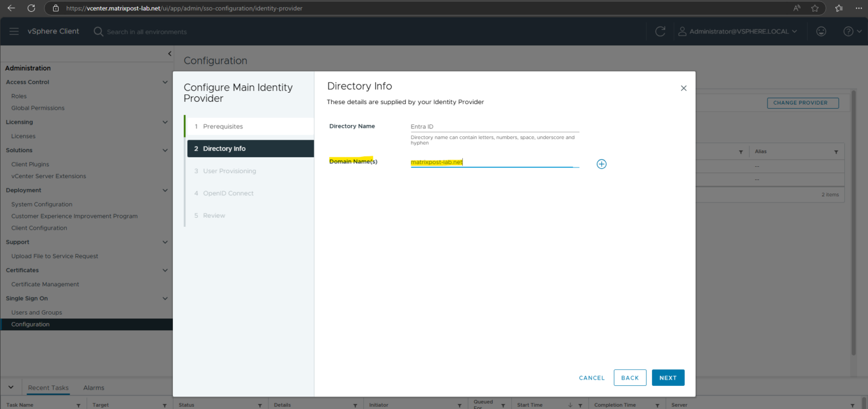Collapse the Certificates section
The height and width of the screenshot is (409, 868).
tap(165, 270)
